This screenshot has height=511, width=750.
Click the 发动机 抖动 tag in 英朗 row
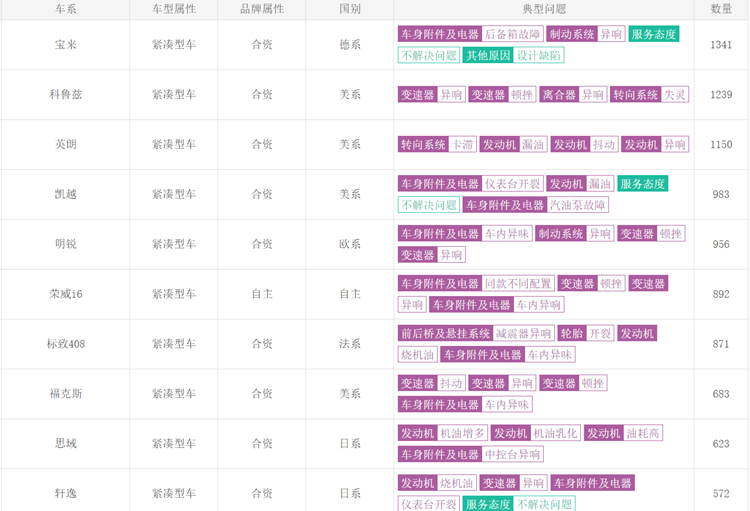click(x=585, y=144)
